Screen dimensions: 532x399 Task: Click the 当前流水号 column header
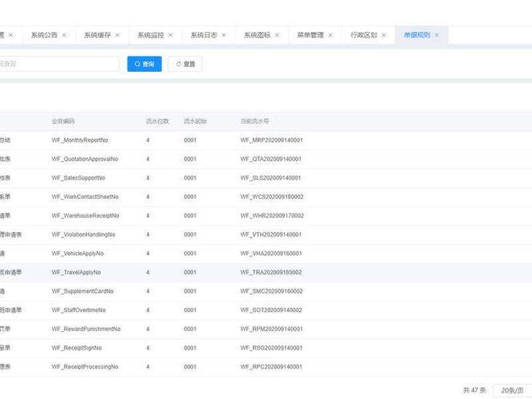(x=255, y=121)
